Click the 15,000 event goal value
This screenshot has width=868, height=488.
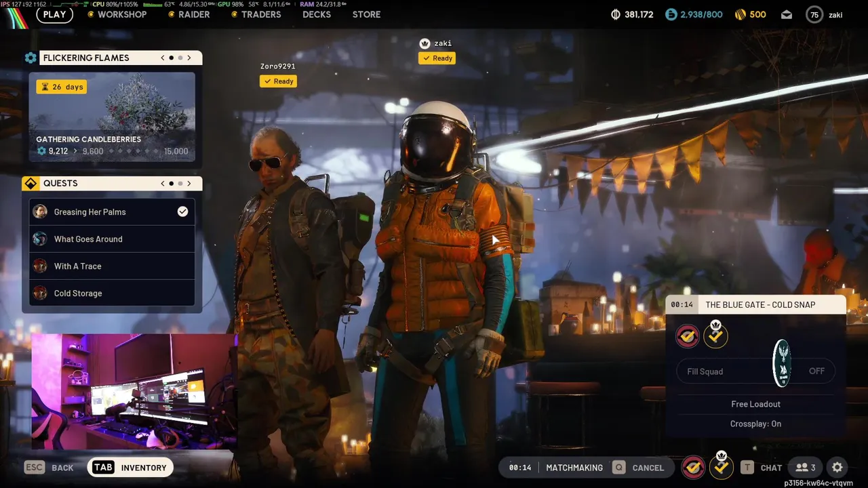[x=176, y=151]
